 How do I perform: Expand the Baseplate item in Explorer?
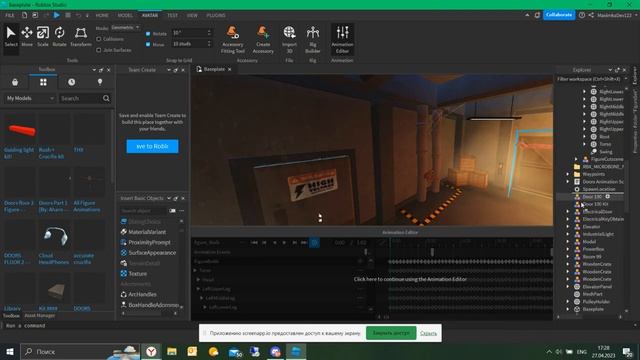click(568, 309)
